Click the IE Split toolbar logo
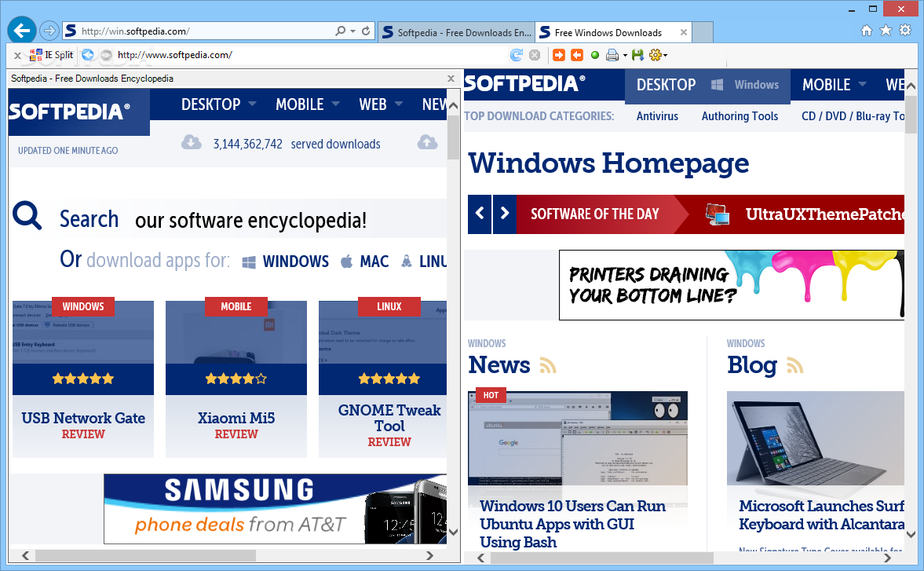The height and width of the screenshot is (571, 924). point(51,55)
